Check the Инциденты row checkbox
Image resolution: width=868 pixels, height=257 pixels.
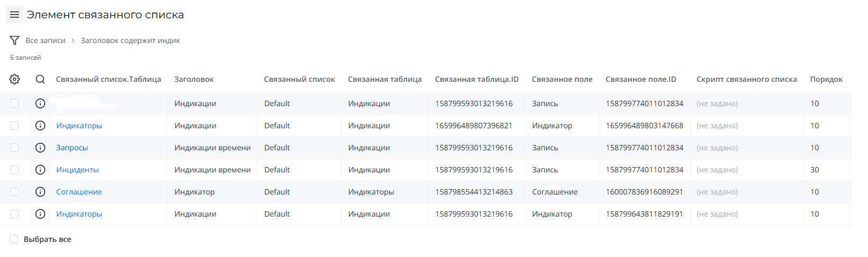click(15, 170)
